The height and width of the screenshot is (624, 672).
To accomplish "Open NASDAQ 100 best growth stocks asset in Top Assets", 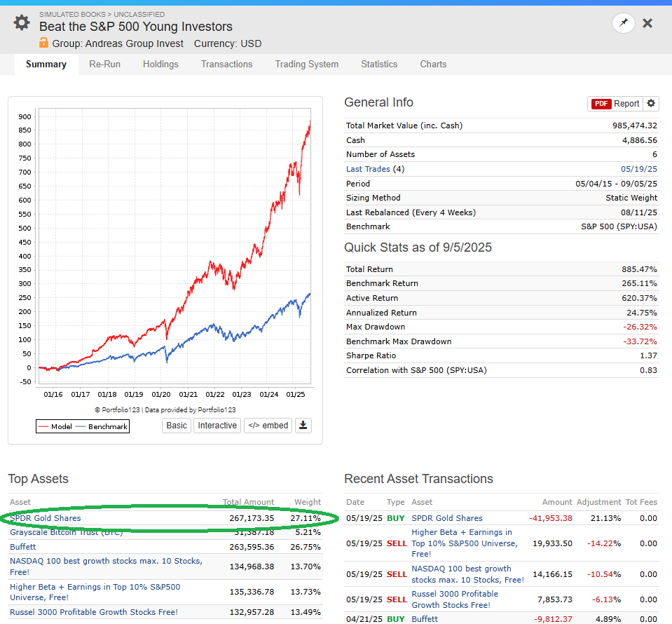I will point(107,566).
